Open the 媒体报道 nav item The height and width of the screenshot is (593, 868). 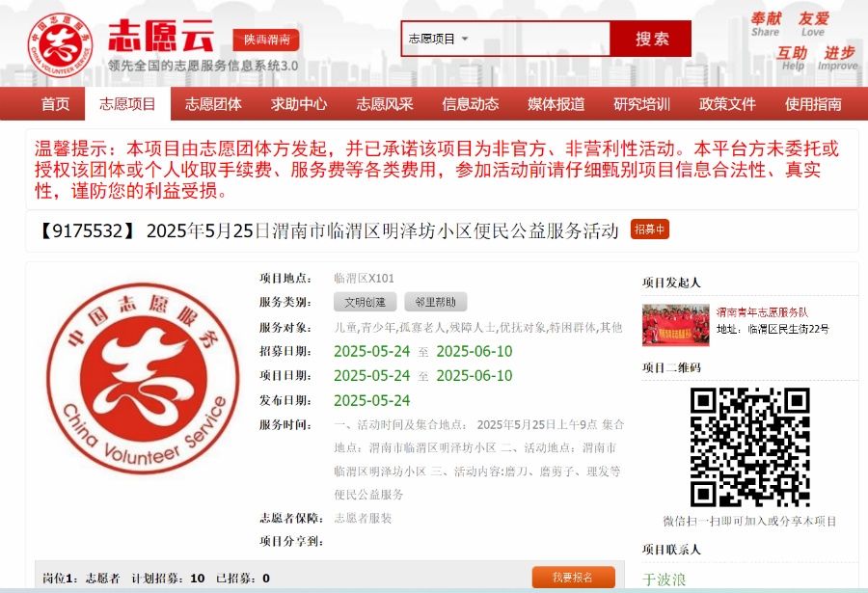tap(556, 104)
